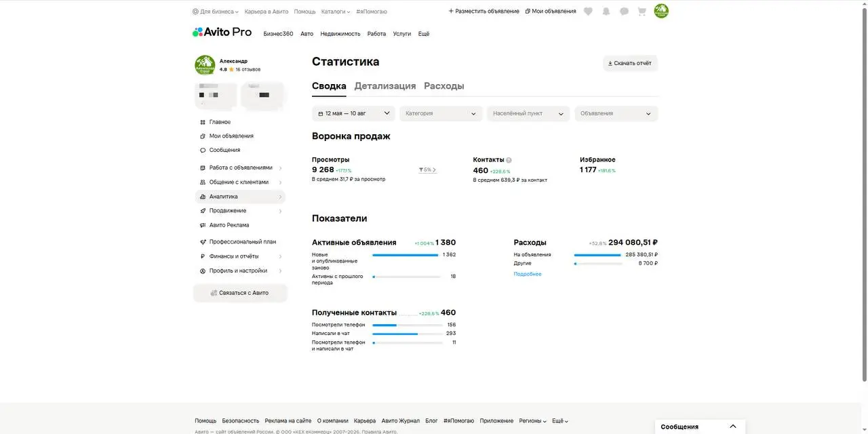
Task: Click the 9 268 views value
Action: pyautogui.click(x=323, y=170)
